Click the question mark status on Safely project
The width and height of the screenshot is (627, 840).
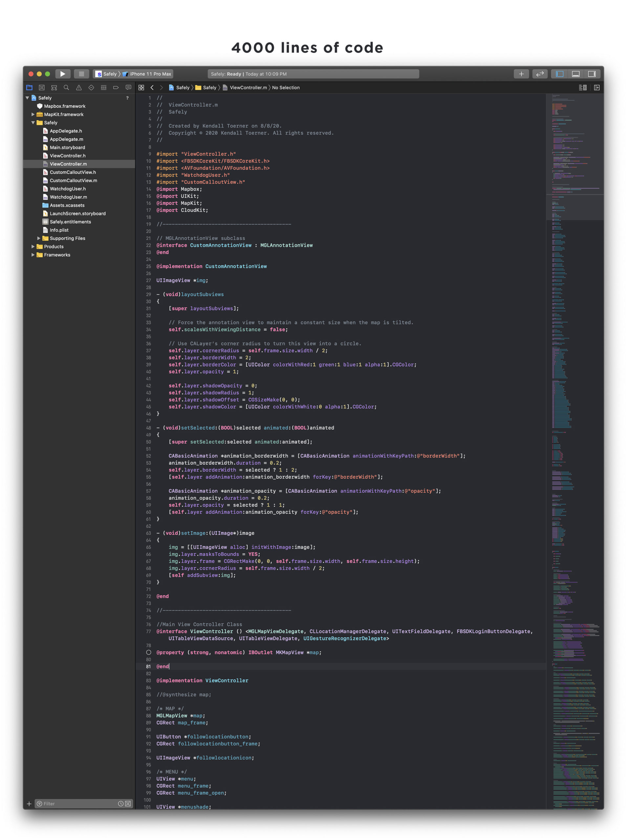pos(127,98)
